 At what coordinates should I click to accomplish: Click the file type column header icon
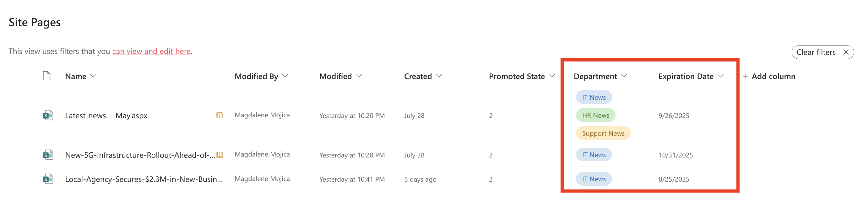click(x=46, y=76)
